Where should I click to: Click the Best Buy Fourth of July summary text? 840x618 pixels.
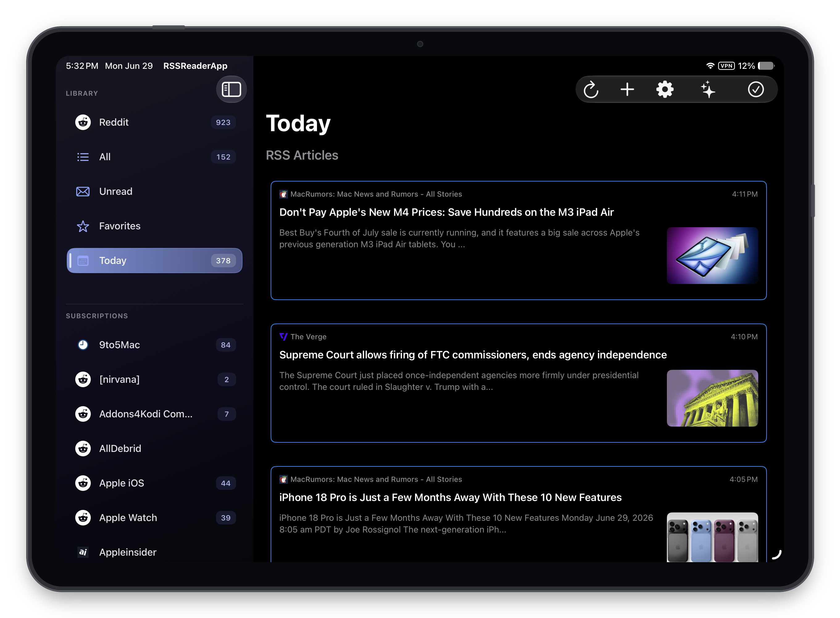[459, 238]
